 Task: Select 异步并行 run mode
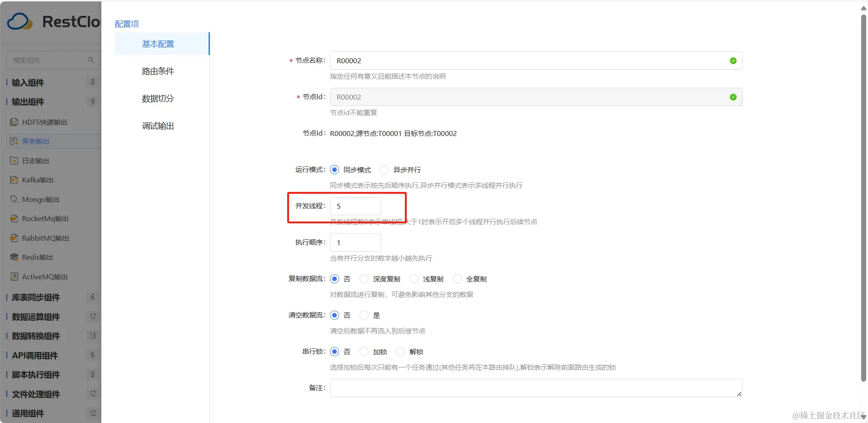coord(384,170)
